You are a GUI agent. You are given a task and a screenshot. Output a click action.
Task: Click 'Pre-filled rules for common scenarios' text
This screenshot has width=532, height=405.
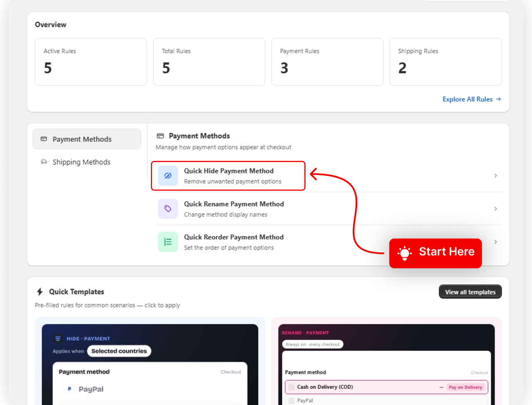point(85,305)
